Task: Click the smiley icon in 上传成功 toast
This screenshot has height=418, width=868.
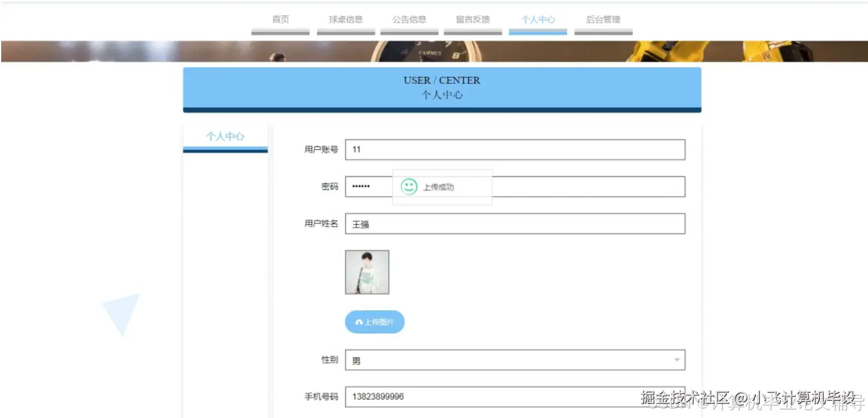Action: click(x=409, y=187)
